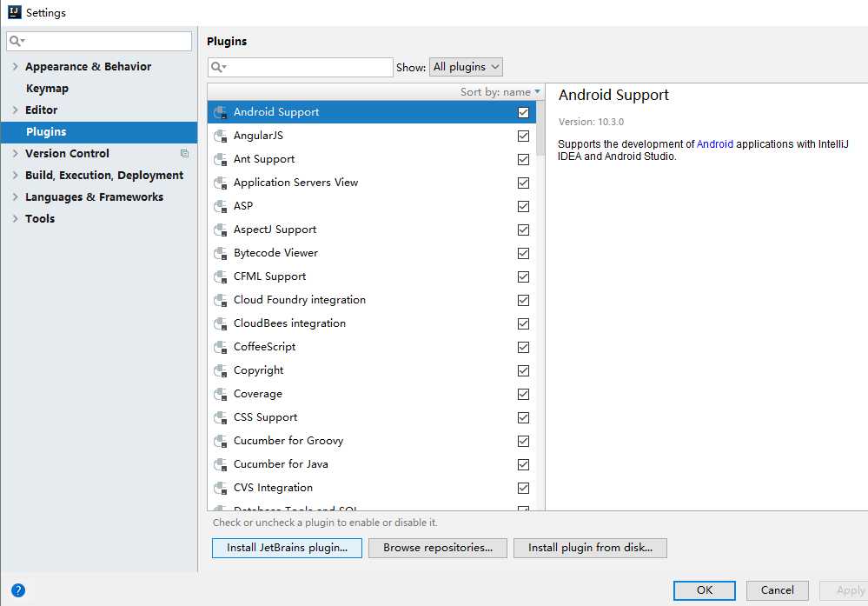Click the CFML Support plugin icon
Image resolution: width=868 pixels, height=606 pixels.
point(221,276)
